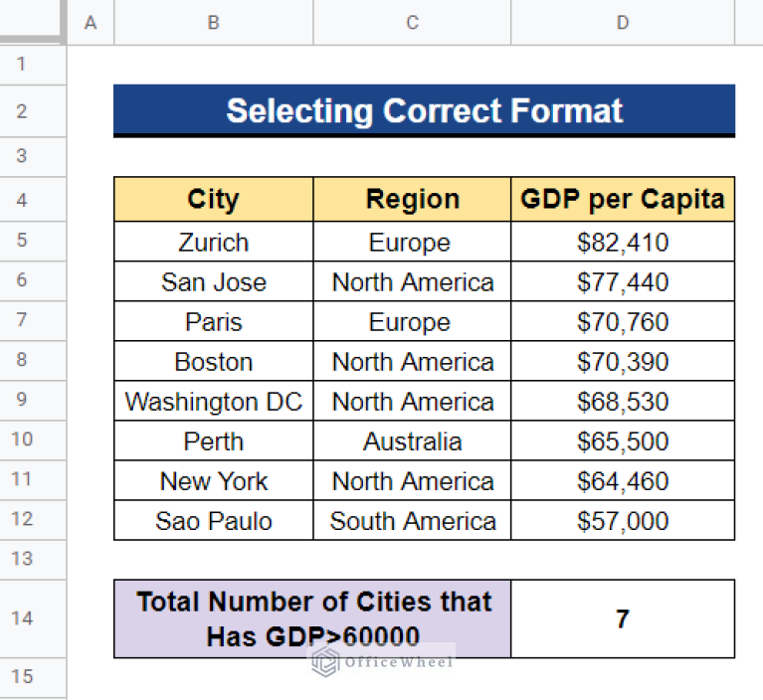Click the 'Selecting Correct Format' title cell
This screenshot has width=763, height=700.
[x=425, y=111]
